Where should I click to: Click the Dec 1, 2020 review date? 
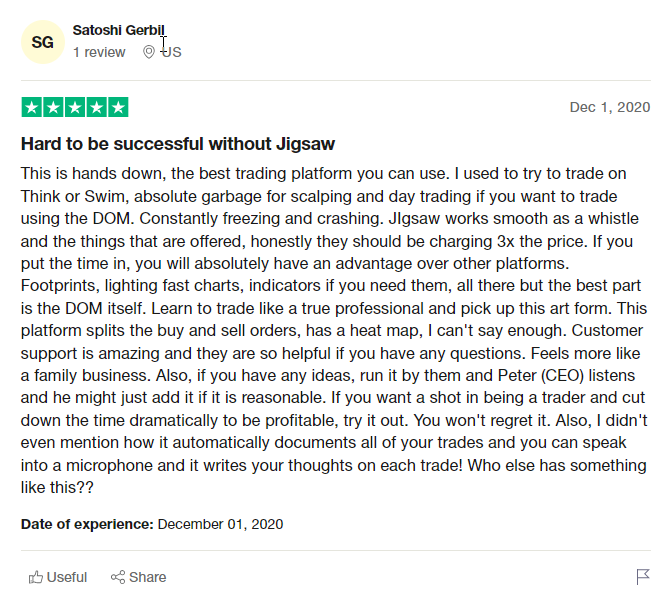coord(610,107)
